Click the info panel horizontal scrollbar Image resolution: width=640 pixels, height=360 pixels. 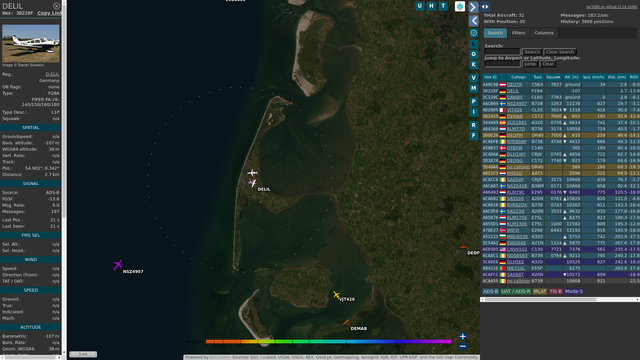point(31,358)
